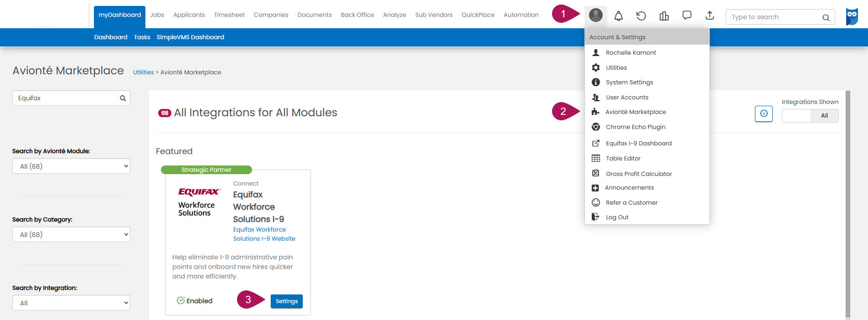Click the Equifax Workforce Solutions logo
Viewport: 868px width, 320px height.
199,202
